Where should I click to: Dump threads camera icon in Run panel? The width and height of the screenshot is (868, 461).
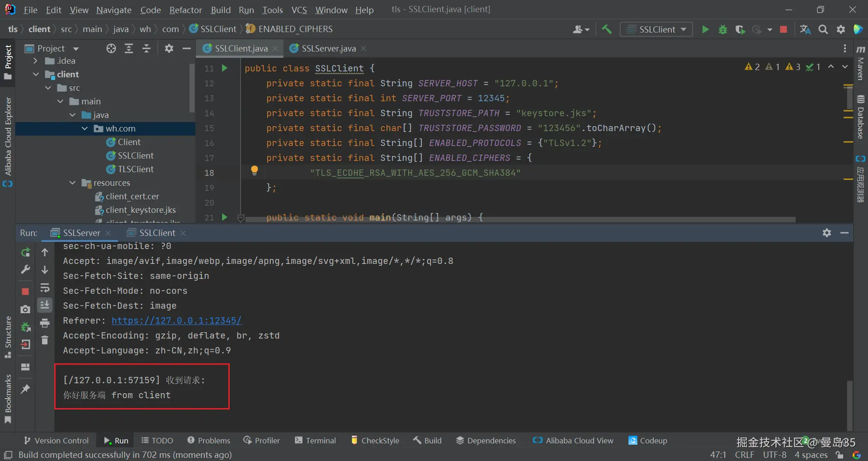tap(25, 309)
